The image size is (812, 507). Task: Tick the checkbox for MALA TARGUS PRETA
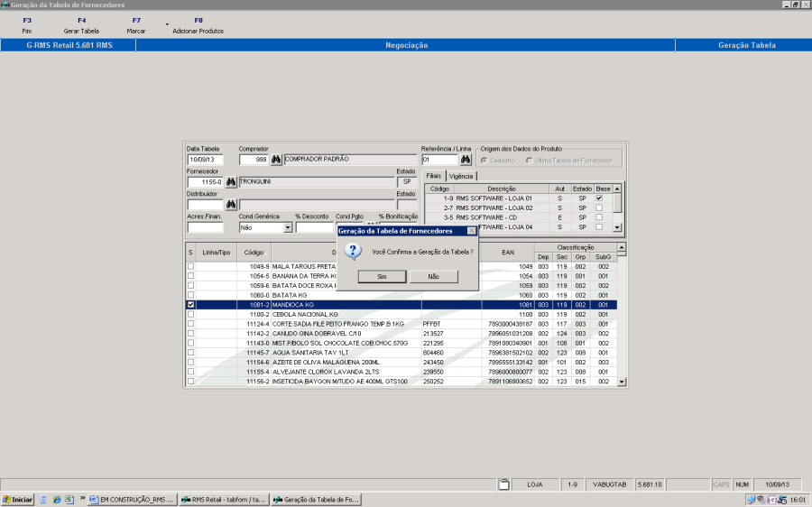point(190,267)
